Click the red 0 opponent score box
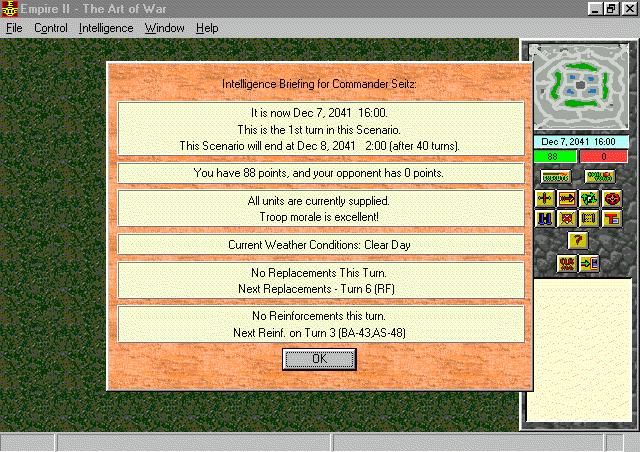640x452 pixels. [x=604, y=156]
